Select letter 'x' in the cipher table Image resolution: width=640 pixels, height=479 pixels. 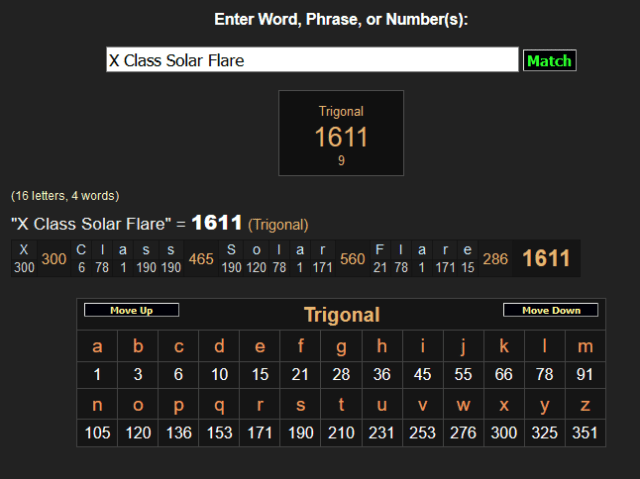(x=504, y=406)
